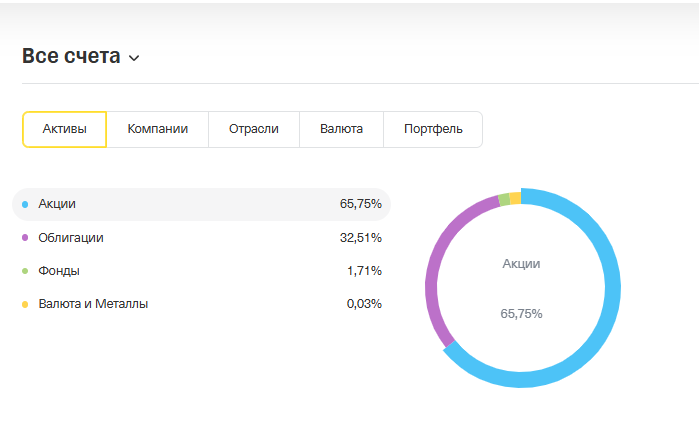Expand the Все счета account dropdown

[134, 58]
